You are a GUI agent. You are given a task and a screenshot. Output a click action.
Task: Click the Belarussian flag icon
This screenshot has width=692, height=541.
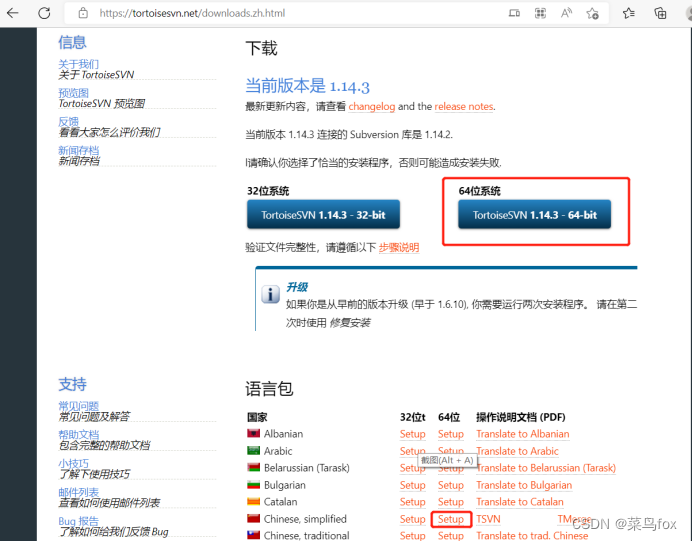click(x=253, y=467)
